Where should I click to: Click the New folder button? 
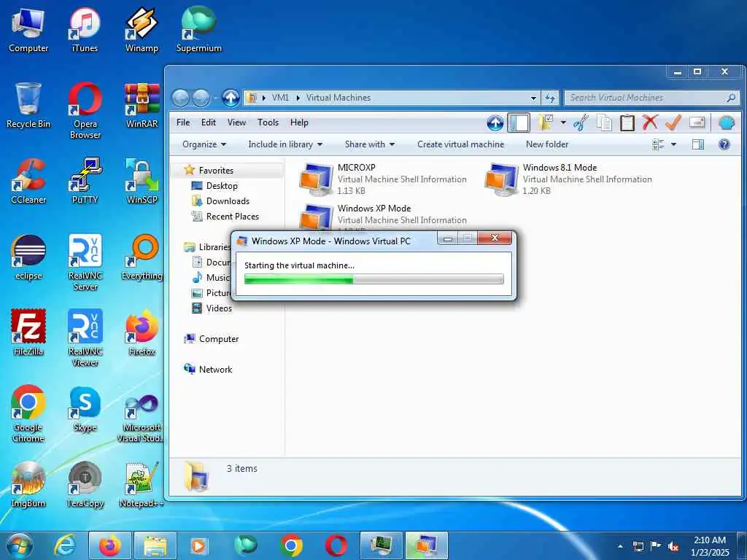(x=547, y=144)
